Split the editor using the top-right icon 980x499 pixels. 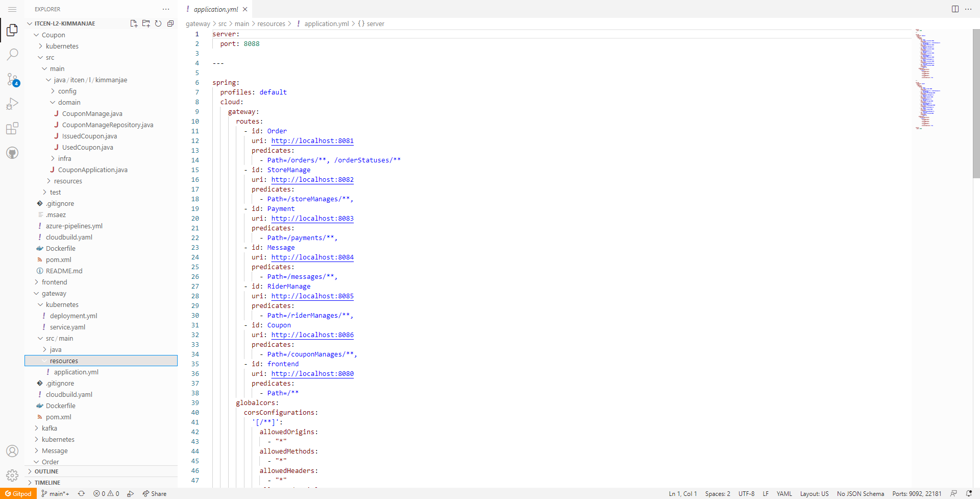tap(954, 9)
